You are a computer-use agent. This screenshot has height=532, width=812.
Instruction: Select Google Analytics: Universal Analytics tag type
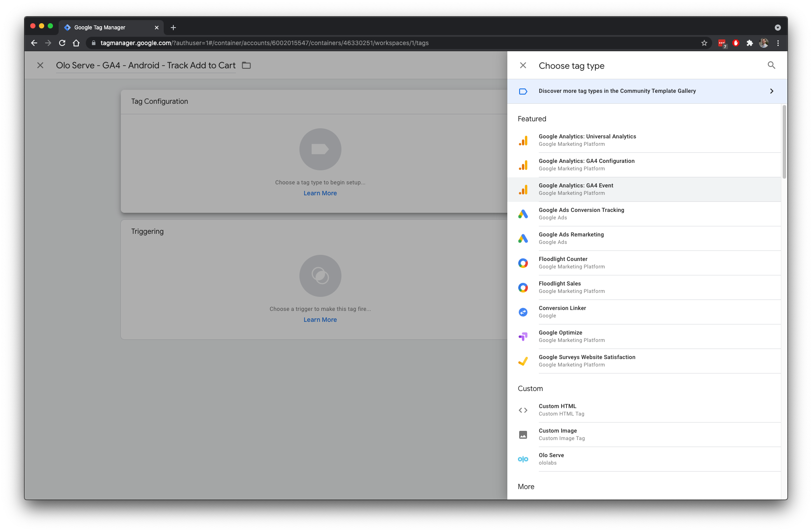pyautogui.click(x=644, y=140)
